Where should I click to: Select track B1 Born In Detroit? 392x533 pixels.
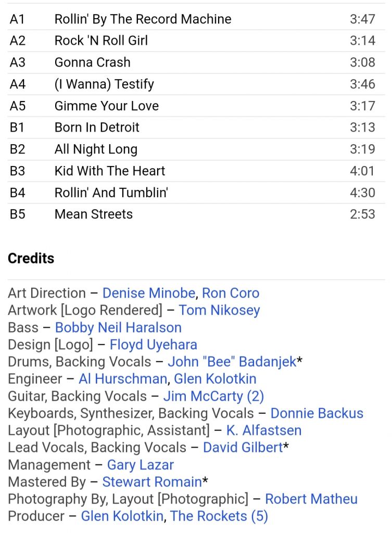(x=196, y=128)
